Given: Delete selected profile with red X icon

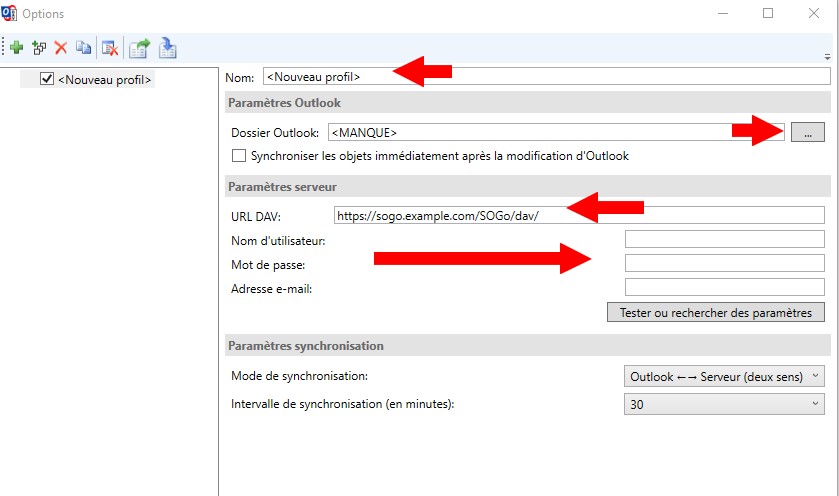Looking at the screenshot, I should pos(61,47).
